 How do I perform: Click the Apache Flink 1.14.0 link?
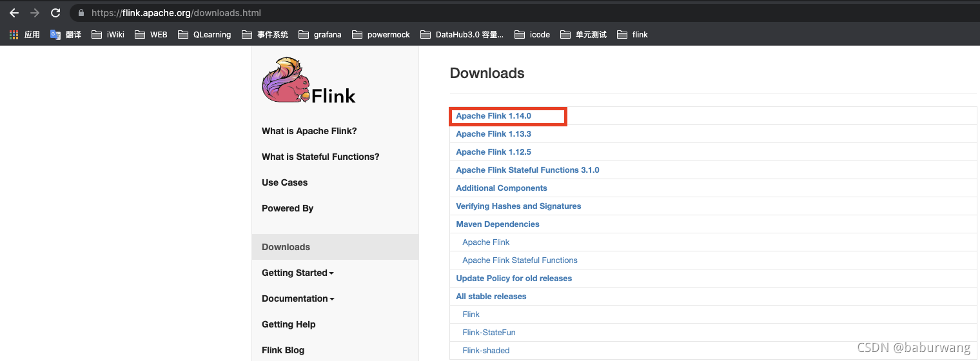(494, 116)
